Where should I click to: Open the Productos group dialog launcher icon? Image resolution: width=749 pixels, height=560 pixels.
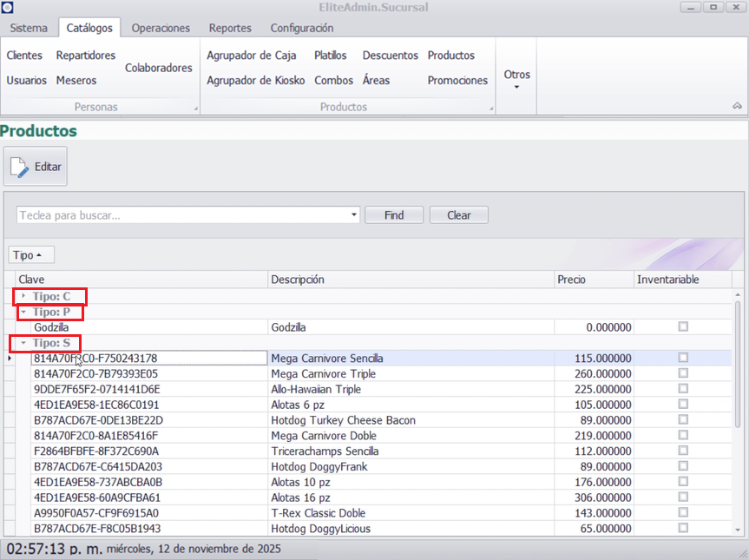tap(490, 109)
